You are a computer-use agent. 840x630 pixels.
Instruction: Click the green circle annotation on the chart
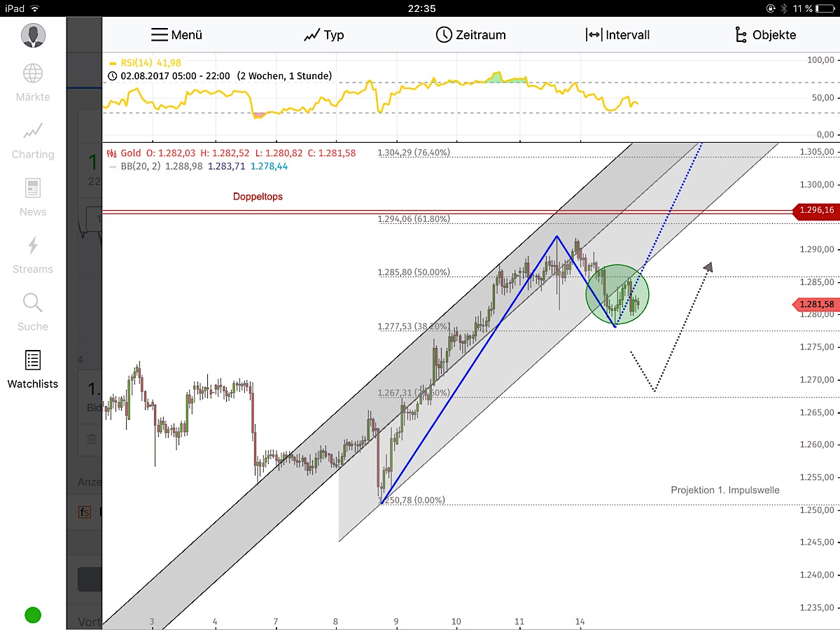[x=617, y=294]
